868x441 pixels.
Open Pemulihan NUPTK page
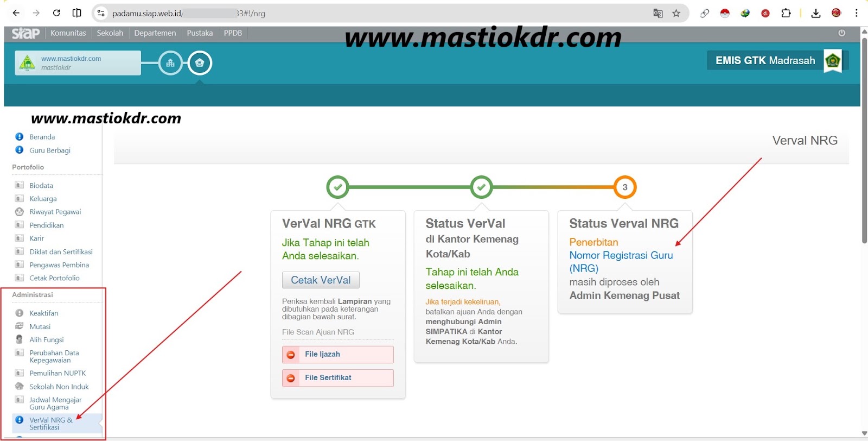tap(58, 374)
